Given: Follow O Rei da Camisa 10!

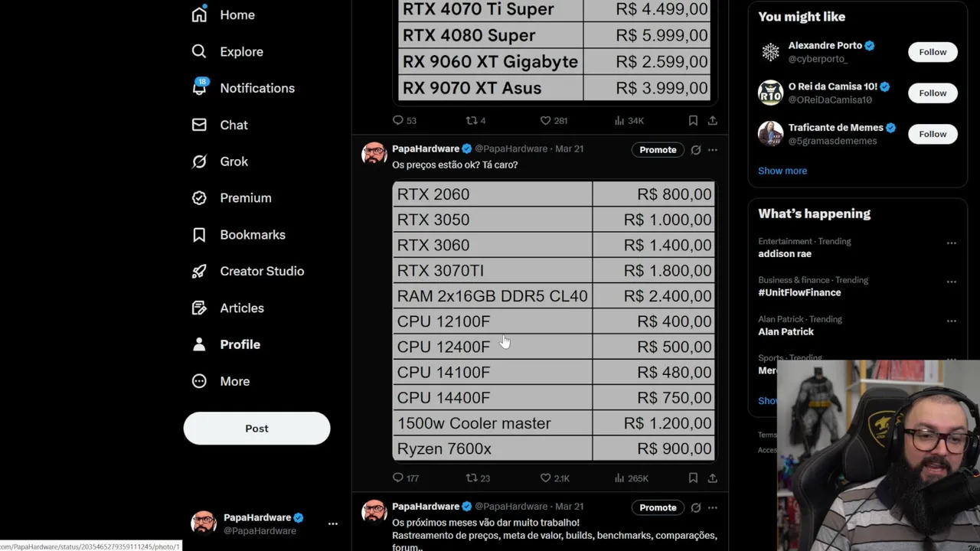Looking at the screenshot, I should [x=933, y=93].
